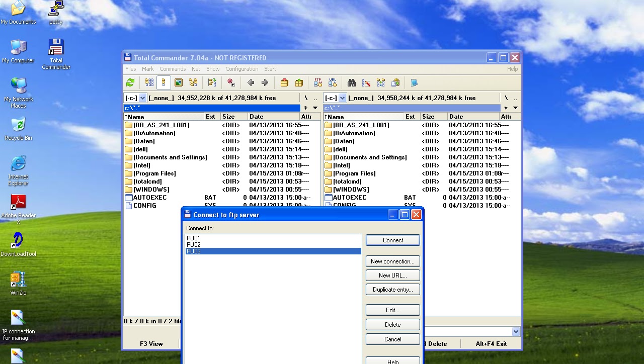Click the Unpack files toolbar icon
This screenshot has width=644, height=364.
(x=299, y=82)
